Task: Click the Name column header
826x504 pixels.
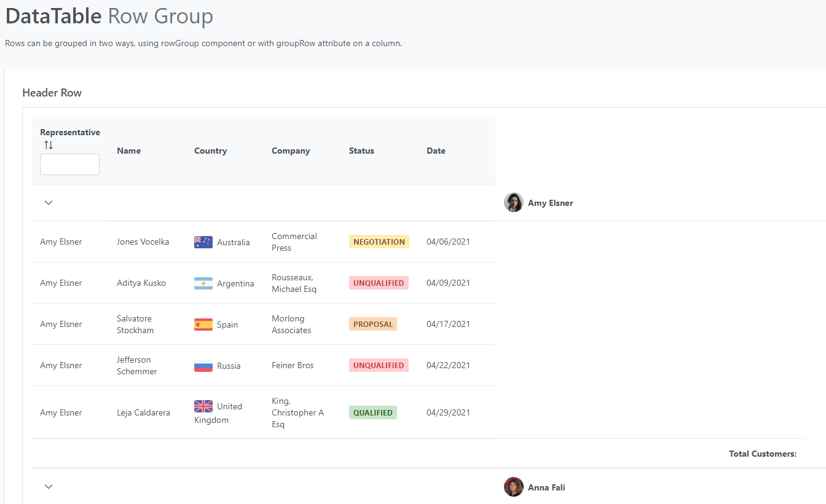Action: (128, 151)
